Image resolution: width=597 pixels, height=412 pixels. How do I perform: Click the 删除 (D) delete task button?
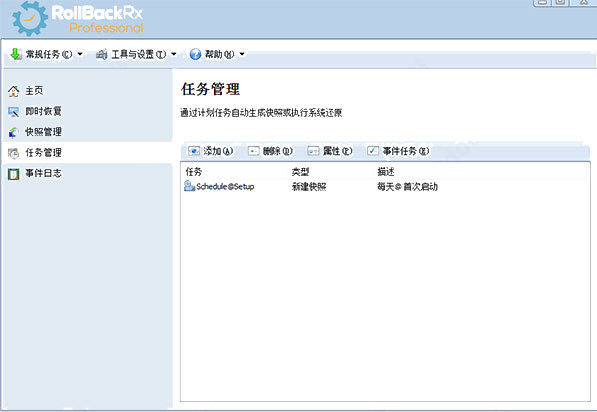pos(270,151)
